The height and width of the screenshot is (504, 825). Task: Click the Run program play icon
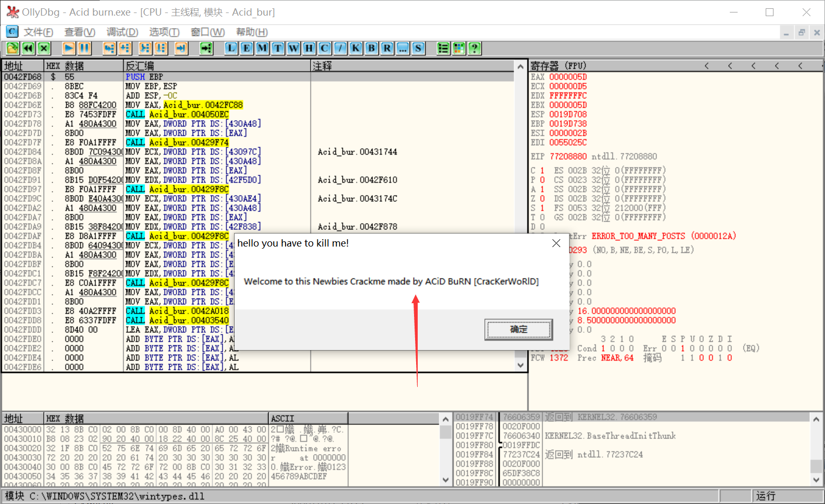click(x=69, y=48)
